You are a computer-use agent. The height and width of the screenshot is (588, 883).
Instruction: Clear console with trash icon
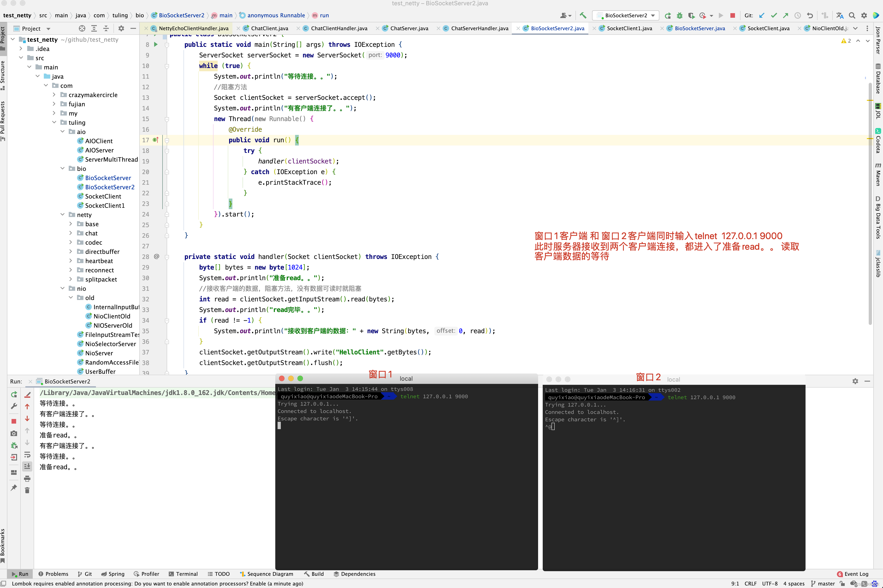point(27,490)
